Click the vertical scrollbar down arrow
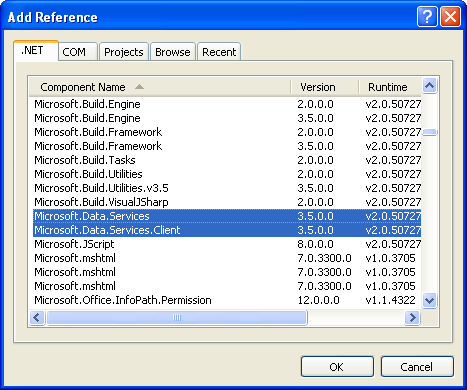 [x=430, y=301]
